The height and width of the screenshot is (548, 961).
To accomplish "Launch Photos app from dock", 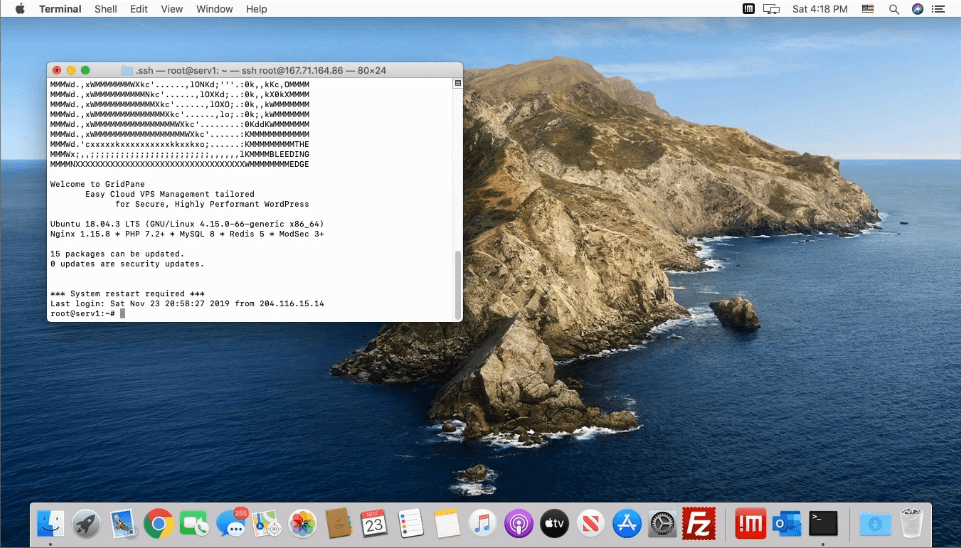I will coord(302,524).
